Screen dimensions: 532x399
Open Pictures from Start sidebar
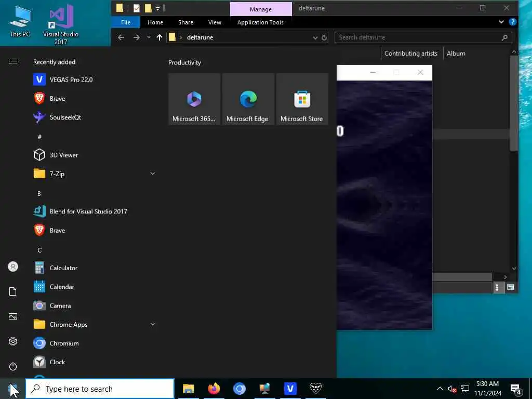(x=13, y=316)
